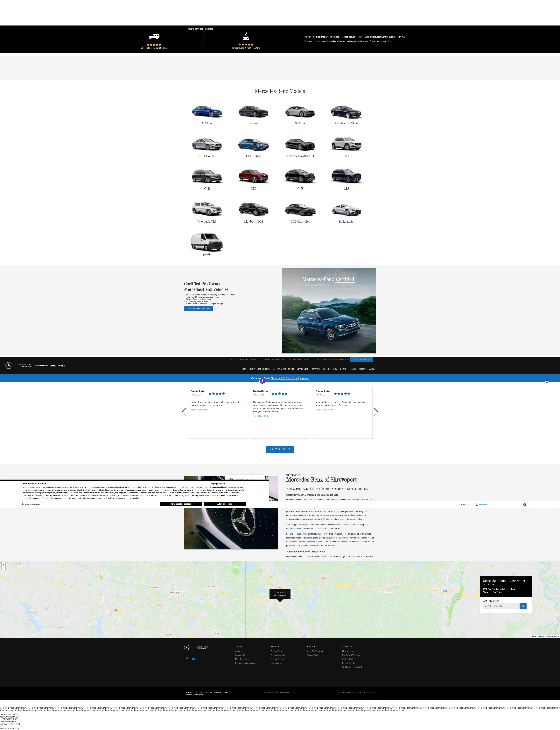Click Read More Reviews button
The image size is (560, 730).
[x=280, y=449]
